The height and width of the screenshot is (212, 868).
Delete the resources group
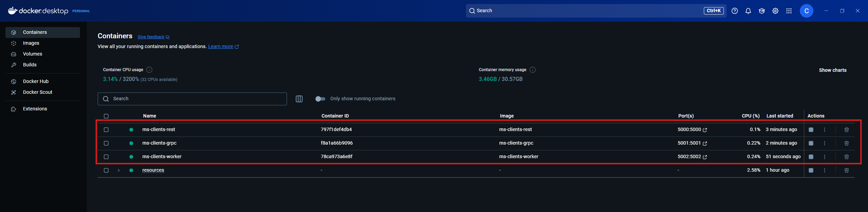point(847,170)
